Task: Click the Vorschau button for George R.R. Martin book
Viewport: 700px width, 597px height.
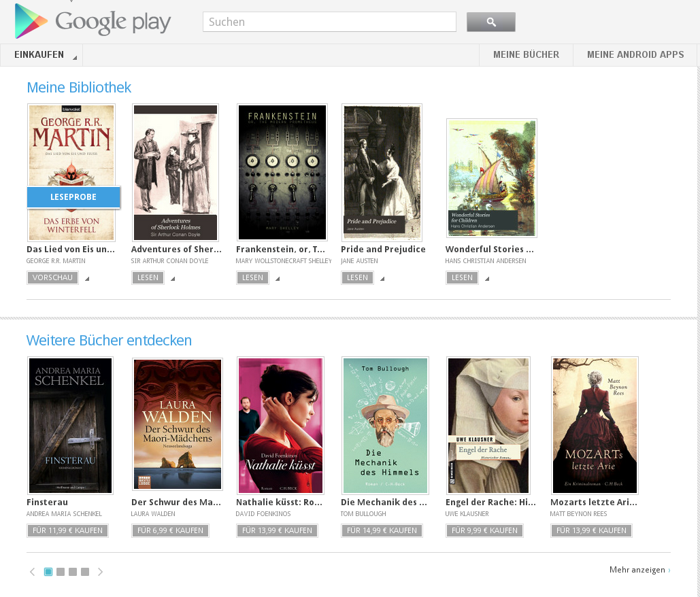Action: pos(52,277)
